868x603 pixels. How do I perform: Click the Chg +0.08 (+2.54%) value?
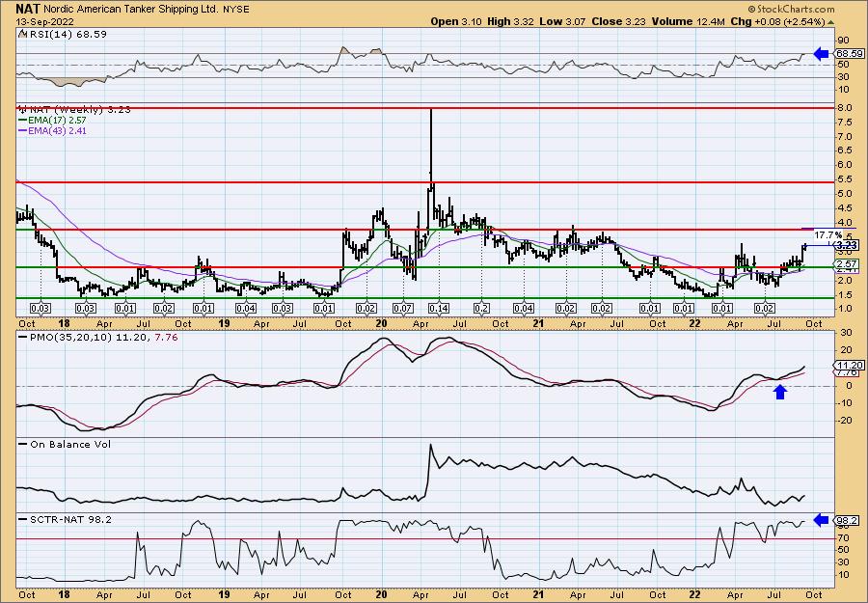[777, 21]
